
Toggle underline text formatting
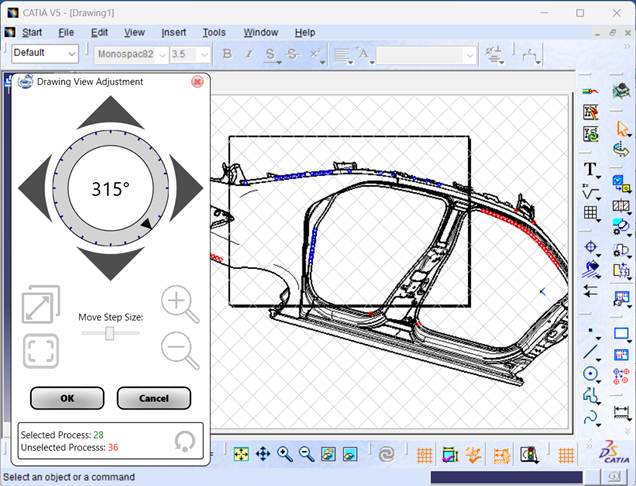click(x=270, y=54)
